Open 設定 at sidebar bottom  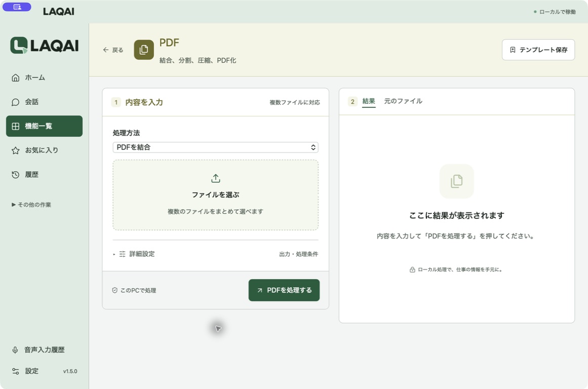click(44, 371)
